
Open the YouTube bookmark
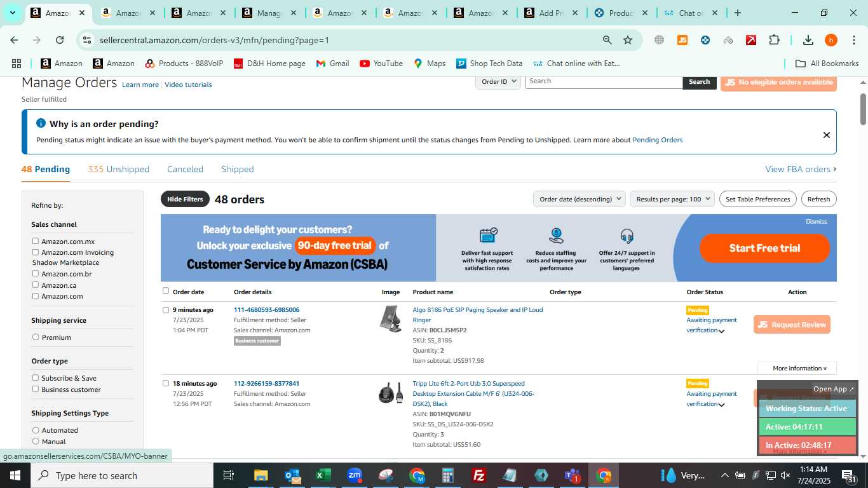click(381, 64)
